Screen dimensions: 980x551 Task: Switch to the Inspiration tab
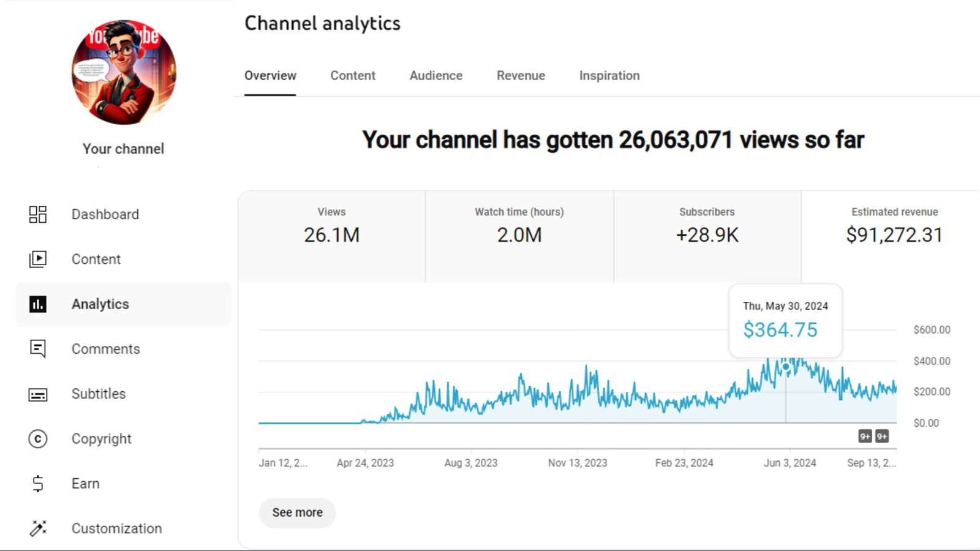(609, 75)
